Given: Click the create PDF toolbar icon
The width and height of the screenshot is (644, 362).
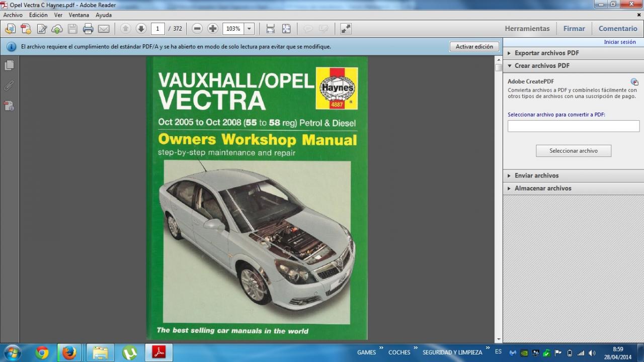Looking at the screenshot, I should point(26,29).
